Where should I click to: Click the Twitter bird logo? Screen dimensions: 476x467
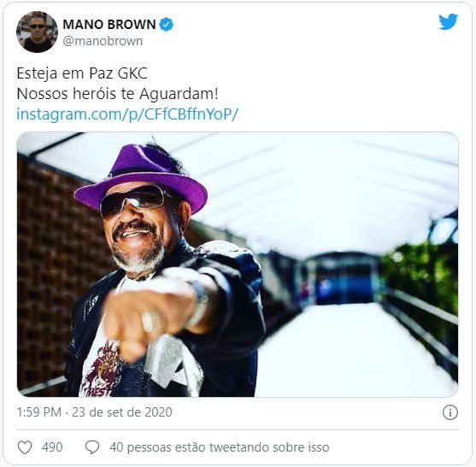(448, 22)
